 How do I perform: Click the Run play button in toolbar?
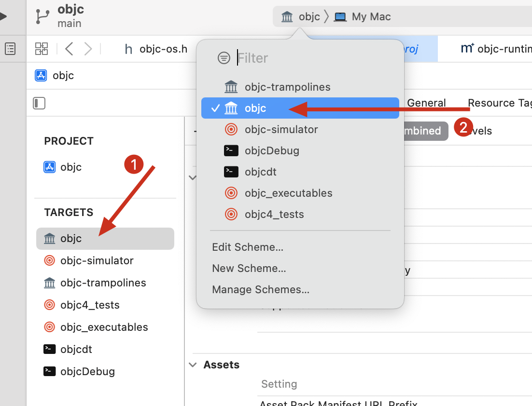[4, 16]
